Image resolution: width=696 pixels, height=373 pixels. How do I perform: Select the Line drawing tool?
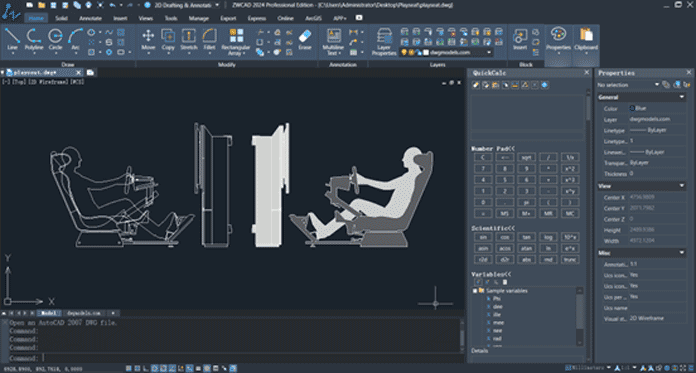pos(12,40)
